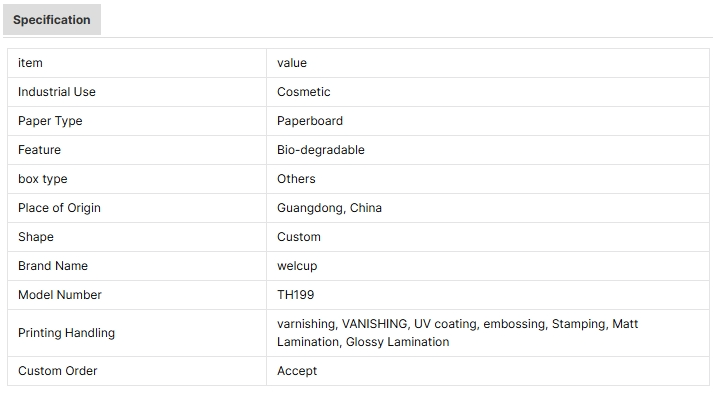713x393 pixels.
Task: Open the Specification tab
Action: click(52, 20)
